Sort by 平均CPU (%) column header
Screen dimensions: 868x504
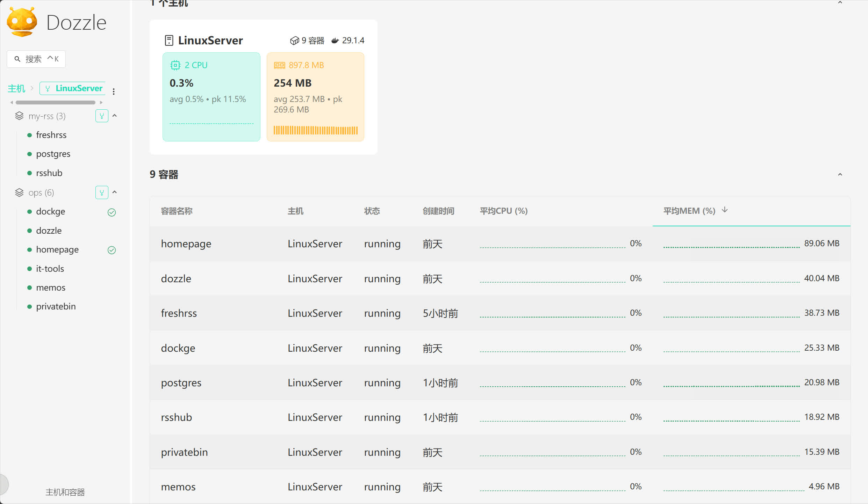(x=503, y=211)
